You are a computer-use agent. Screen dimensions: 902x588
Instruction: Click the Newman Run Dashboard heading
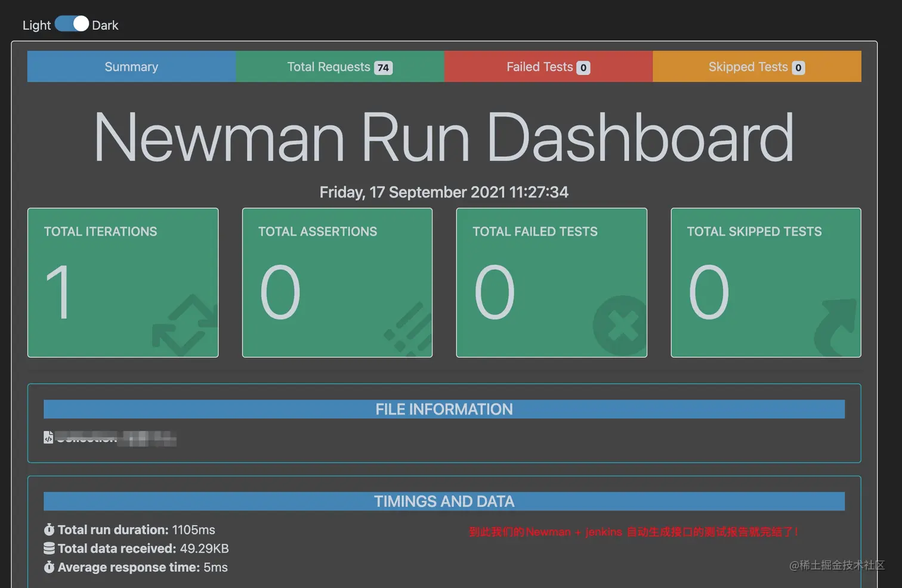tap(444, 137)
